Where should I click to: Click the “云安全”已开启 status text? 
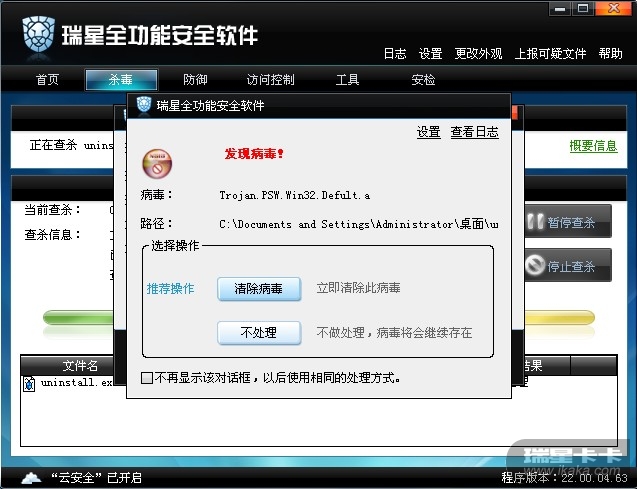(96, 478)
